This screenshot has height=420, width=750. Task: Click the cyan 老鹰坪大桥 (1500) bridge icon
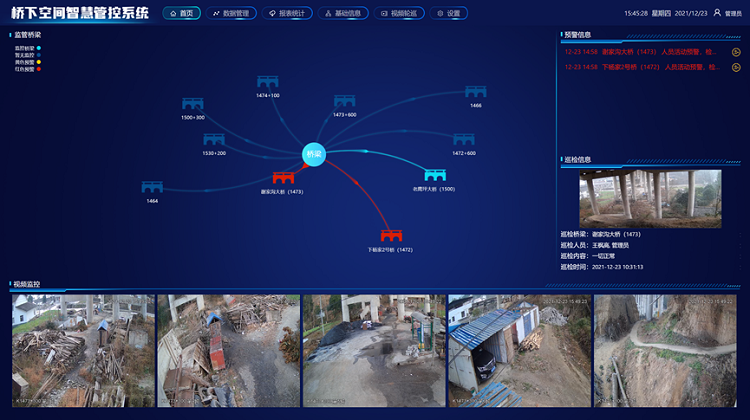click(434, 176)
